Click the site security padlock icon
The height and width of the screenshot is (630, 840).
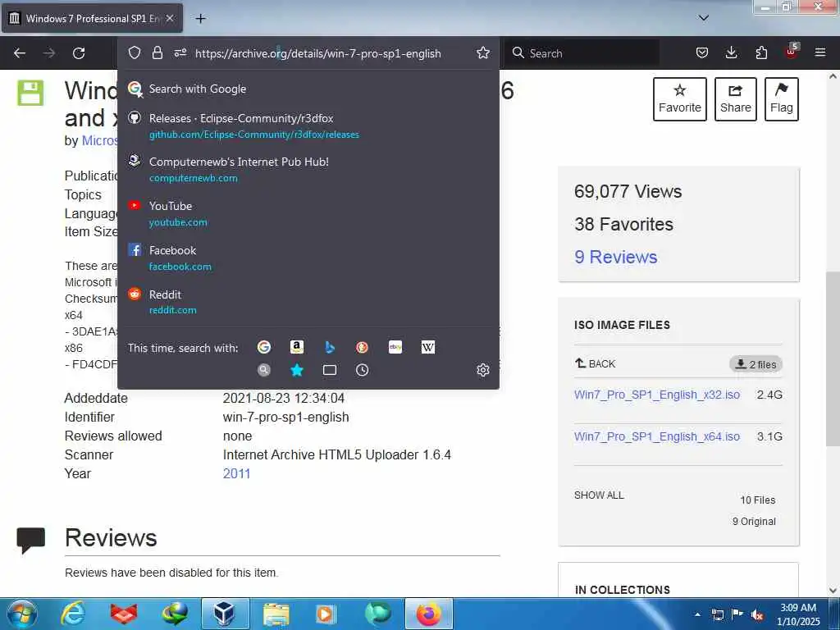pyautogui.click(x=157, y=52)
